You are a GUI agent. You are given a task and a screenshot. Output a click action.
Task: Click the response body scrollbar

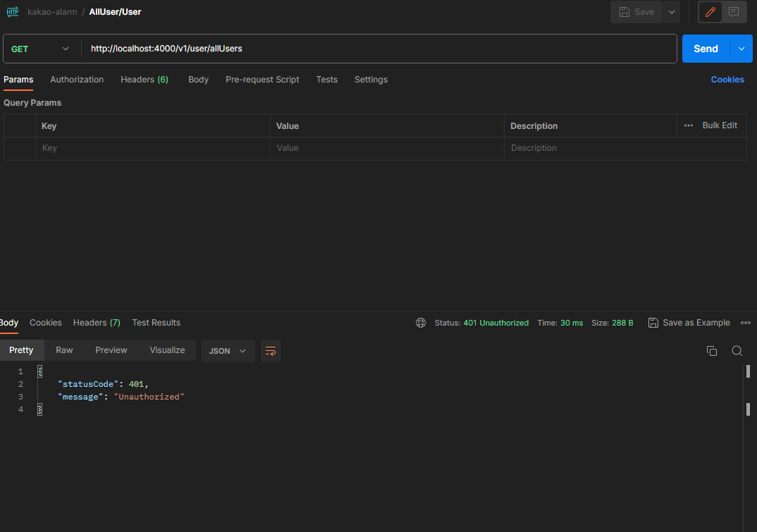(x=748, y=448)
